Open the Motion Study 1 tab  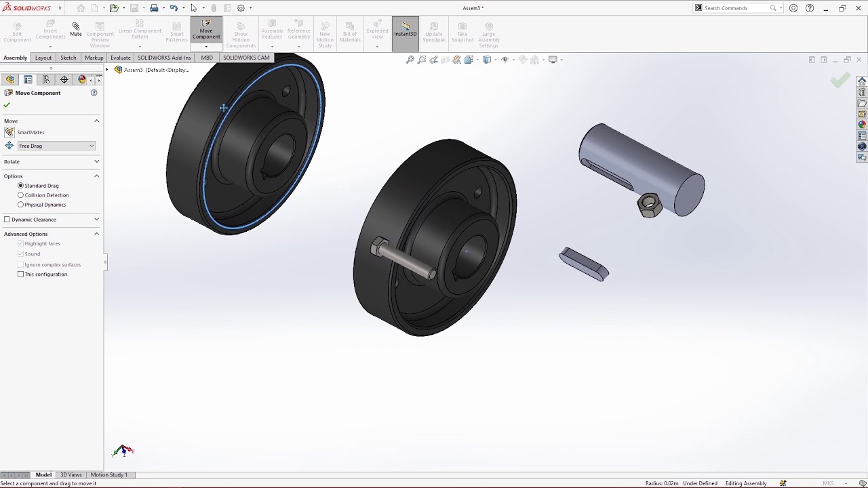tap(108, 474)
